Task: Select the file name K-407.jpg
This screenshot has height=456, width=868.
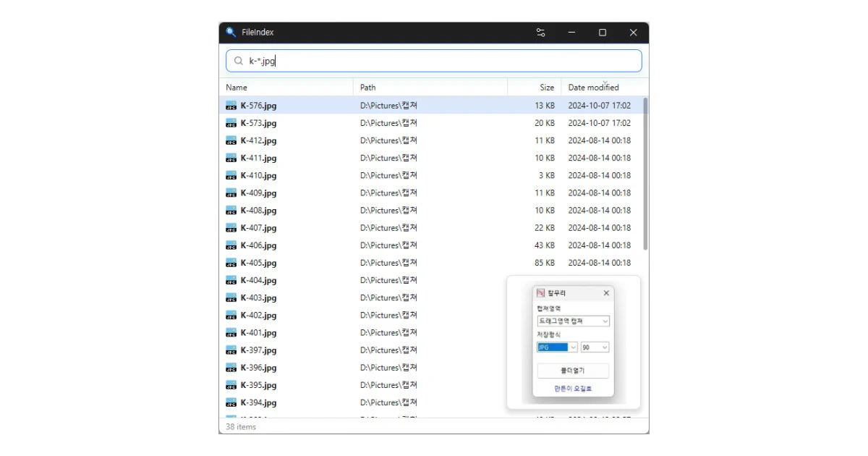Action: pyautogui.click(x=258, y=228)
